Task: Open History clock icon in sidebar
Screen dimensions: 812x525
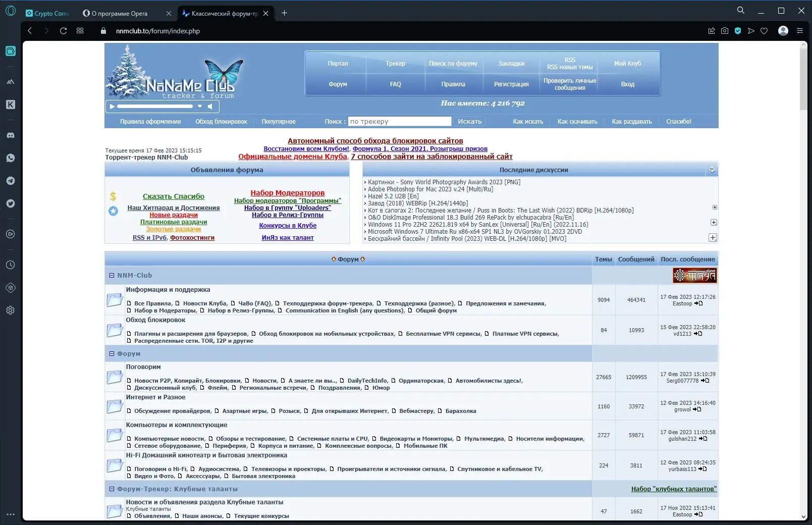Action: coord(11,265)
